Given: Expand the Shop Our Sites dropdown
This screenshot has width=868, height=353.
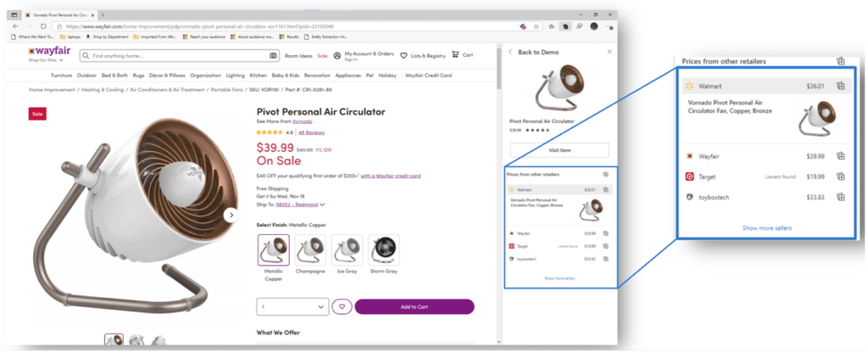Looking at the screenshot, I should coord(46,60).
